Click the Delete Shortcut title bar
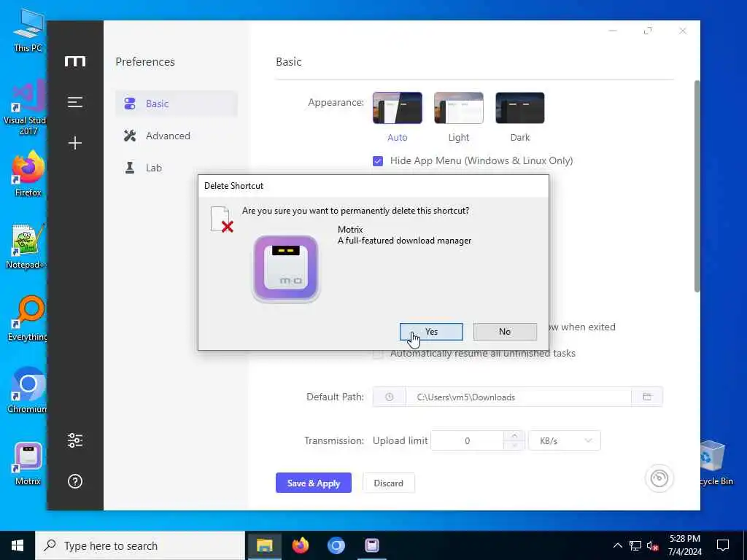Screen dimensions: 747x560 tap(373, 186)
